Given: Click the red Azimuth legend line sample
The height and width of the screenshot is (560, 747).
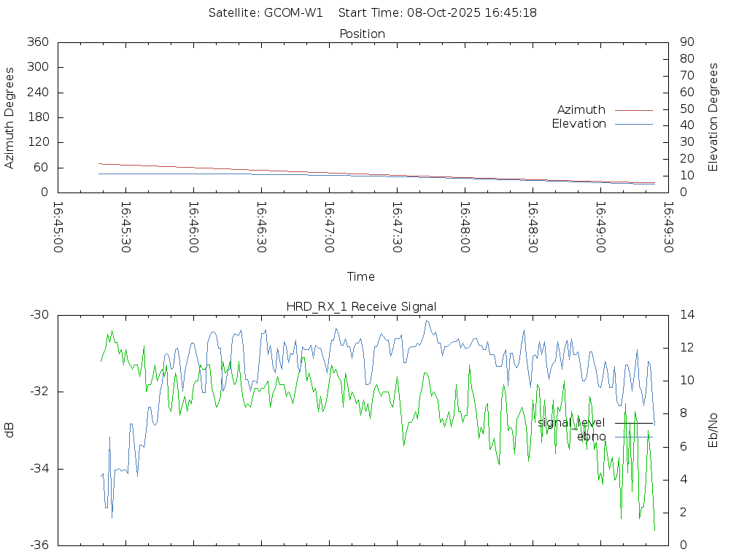Looking at the screenshot, I should tap(633, 110).
